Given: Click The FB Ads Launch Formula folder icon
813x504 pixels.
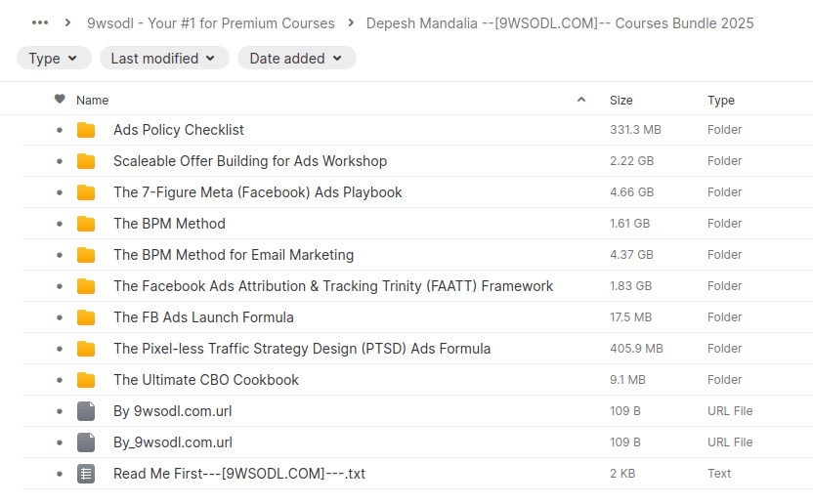Looking at the screenshot, I should point(86,317).
